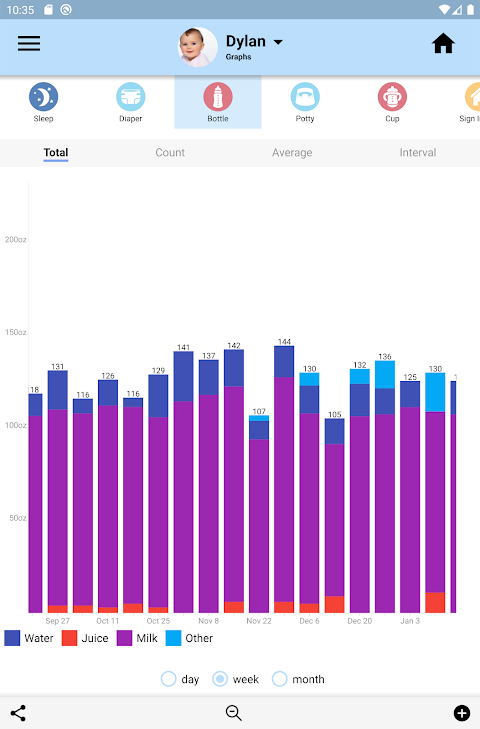Switch to the Count tab
Image resolution: width=480 pixels, height=729 pixels.
[x=170, y=152]
